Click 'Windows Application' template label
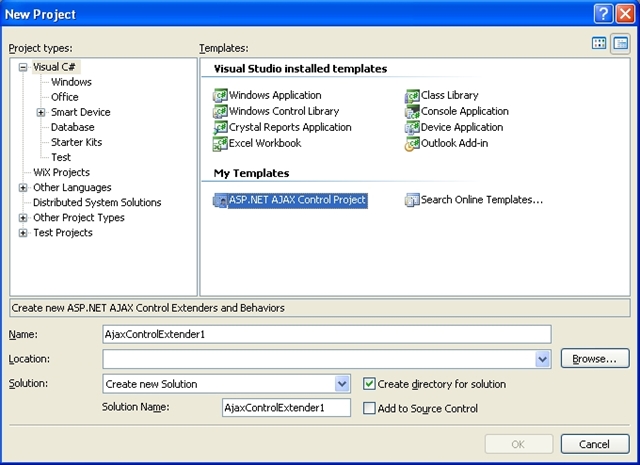The width and height of the screenshot is (640, 465). click(275, 95)
